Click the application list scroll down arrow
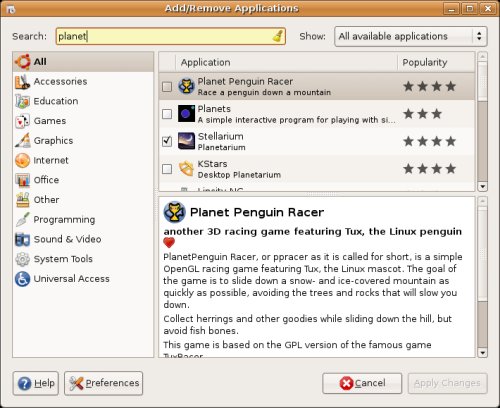Viewport: 500px width, 408px height. tap(482, 187)
